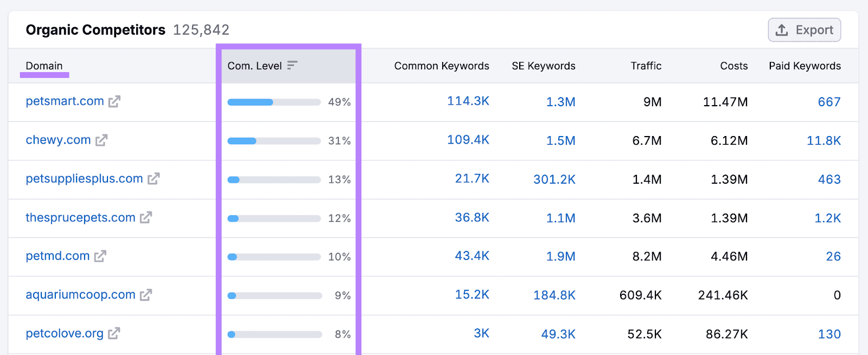This screenshot has height=355, width=868.
Task: Open petcolove.org external link icon
Action: coord(114,334)
